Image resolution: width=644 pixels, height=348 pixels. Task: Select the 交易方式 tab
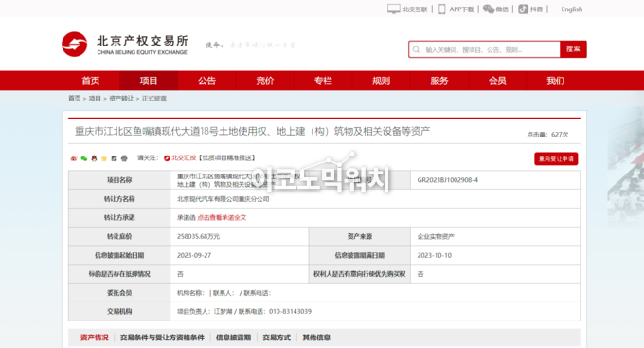(277, 338)
